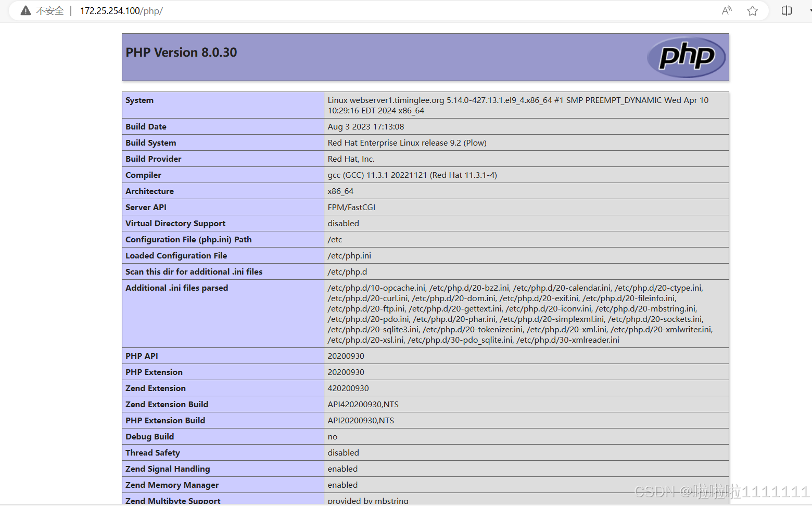Click the Zend Signal Handling label
812x506 pixels.
168,469
